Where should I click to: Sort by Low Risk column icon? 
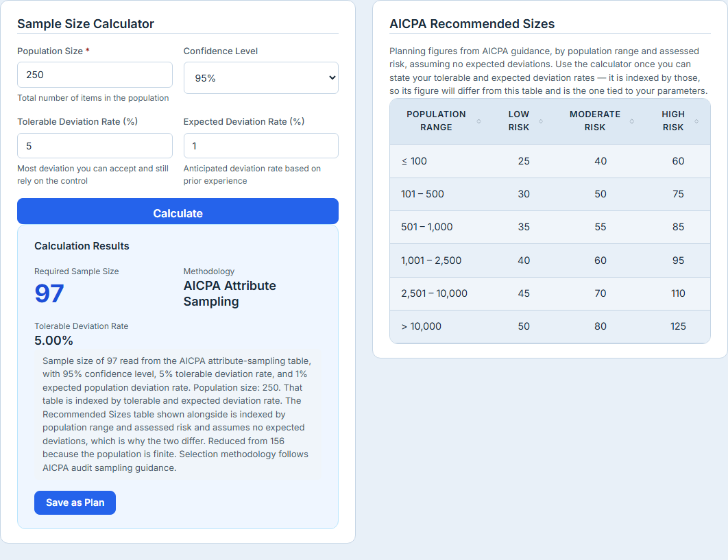coord(541,121)
